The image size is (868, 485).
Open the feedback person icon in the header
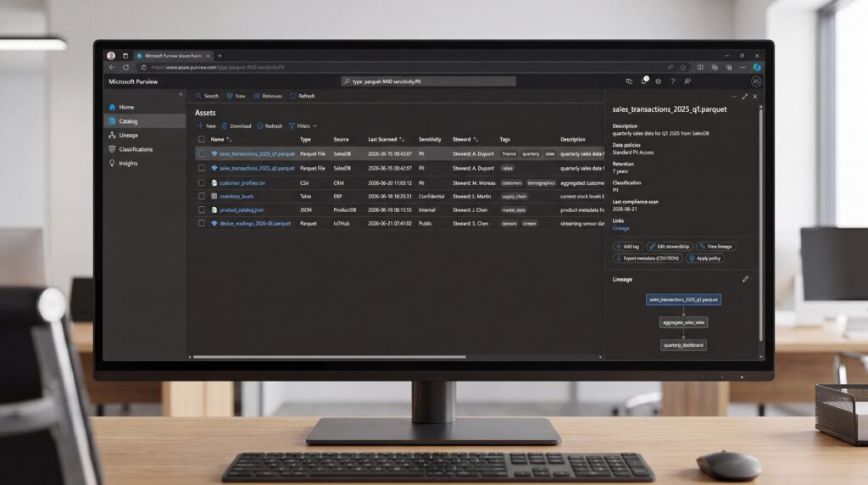(x=687, y=81)
